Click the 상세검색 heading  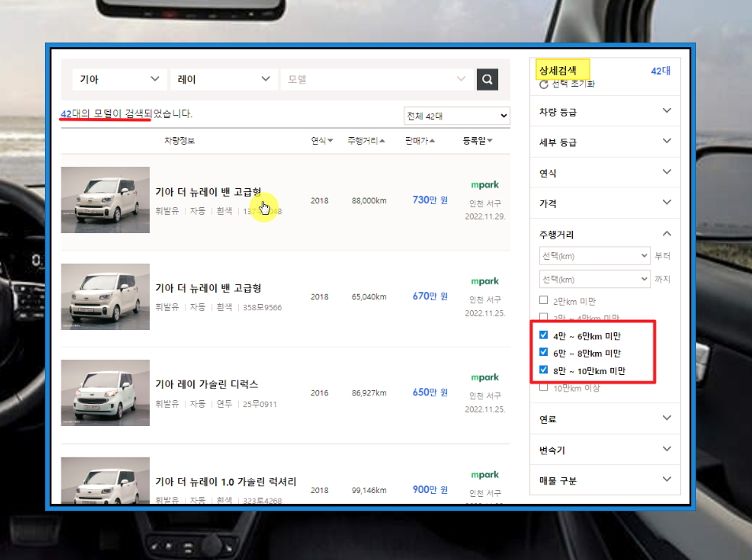[558, 71]
